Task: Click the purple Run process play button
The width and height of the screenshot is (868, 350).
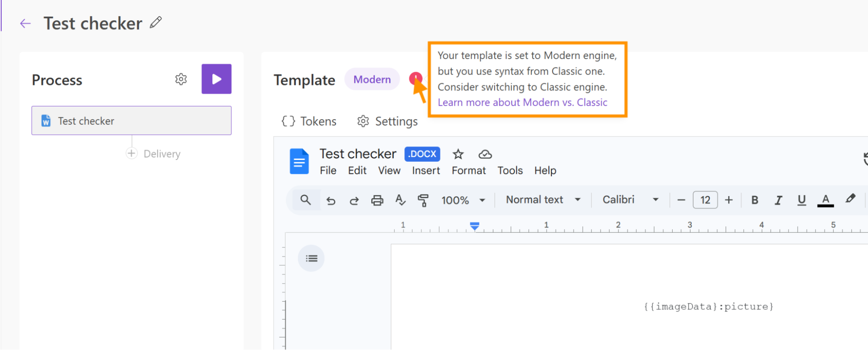Action: tap(216, 79)
